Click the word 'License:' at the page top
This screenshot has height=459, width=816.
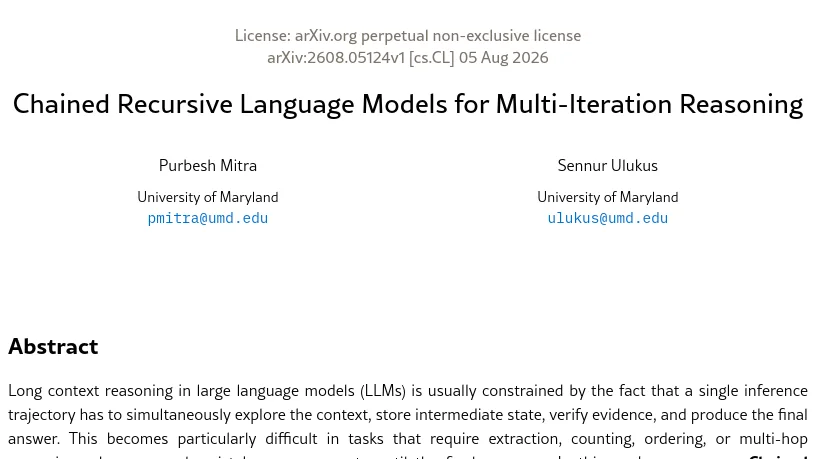point(262,36)
